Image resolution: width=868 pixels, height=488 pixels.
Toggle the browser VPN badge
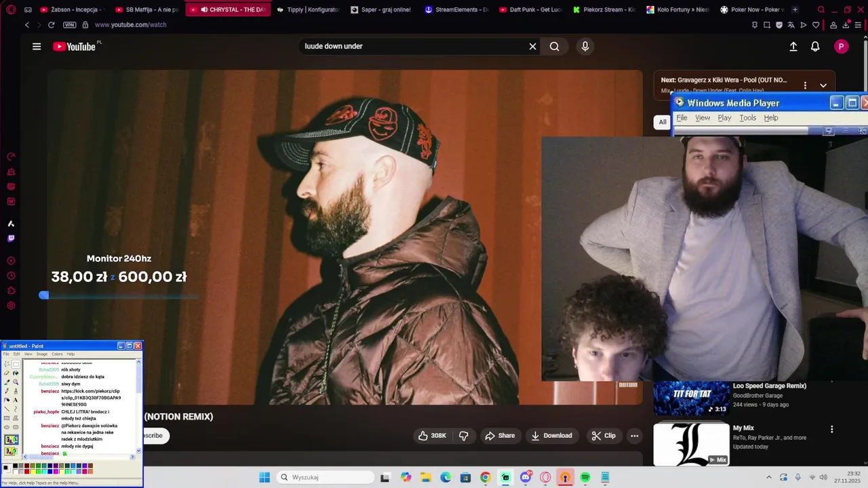point(69,24)
